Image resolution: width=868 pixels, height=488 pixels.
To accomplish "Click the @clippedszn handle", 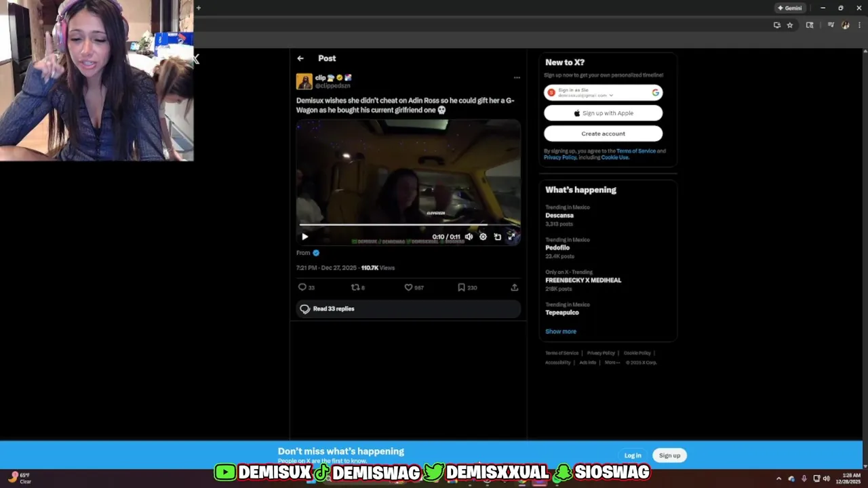I will [x=332, y=86].
